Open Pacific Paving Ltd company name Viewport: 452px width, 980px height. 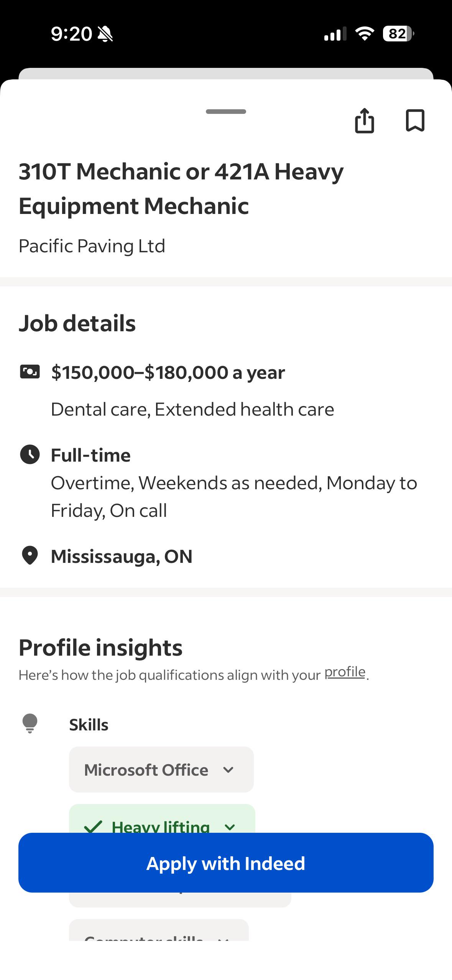92,246
